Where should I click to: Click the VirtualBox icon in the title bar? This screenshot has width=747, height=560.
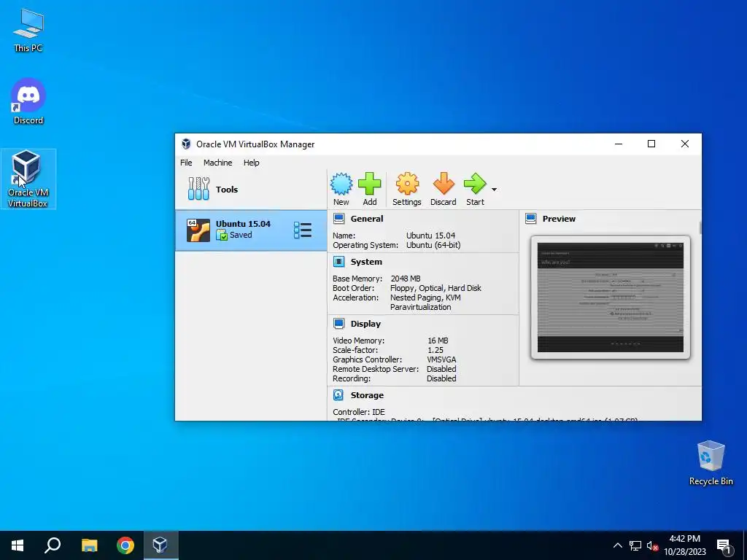(186, 144)
